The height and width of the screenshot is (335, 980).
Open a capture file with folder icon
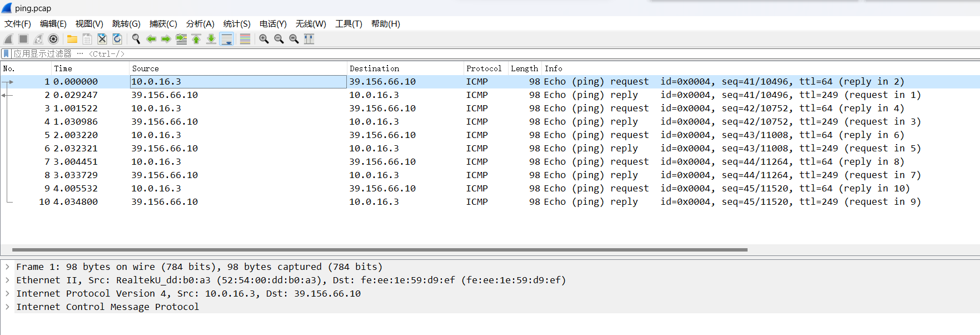pos(72,39)
